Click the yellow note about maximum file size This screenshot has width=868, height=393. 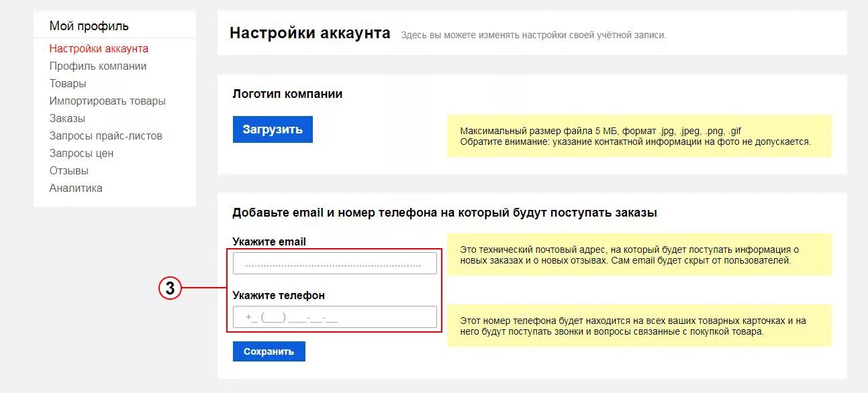(x=639, y=136)
